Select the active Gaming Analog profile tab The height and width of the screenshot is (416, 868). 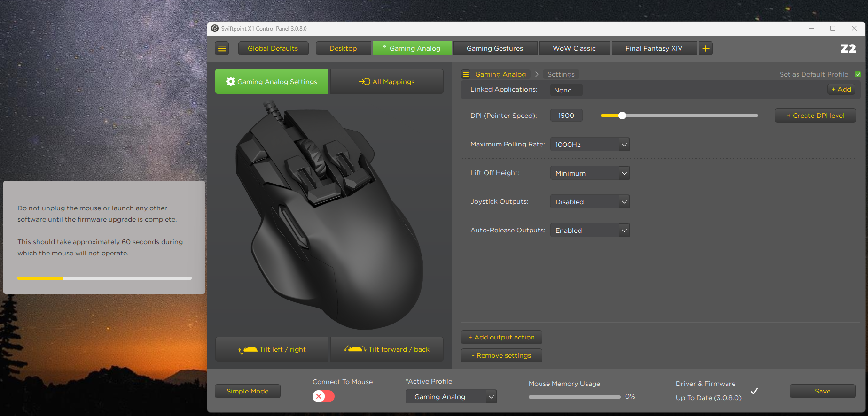[x=412, y=48]
